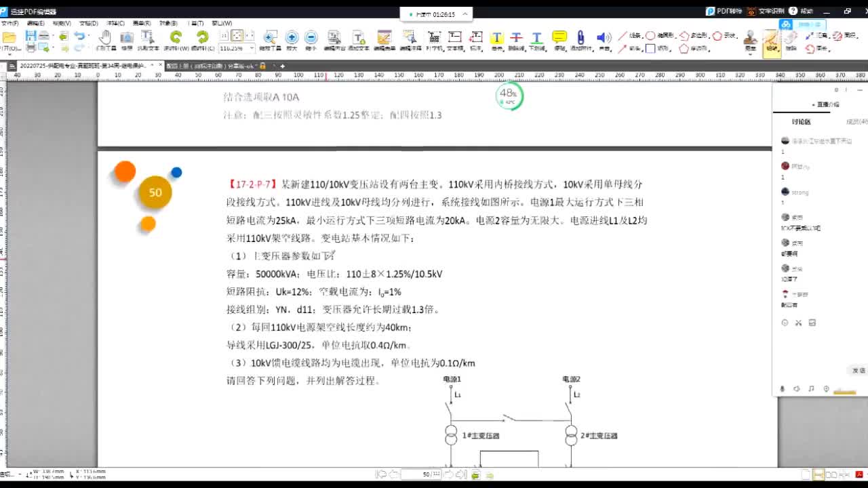Open the zoom level dropdown
The image size is (868, 488).
pos(252,49)
